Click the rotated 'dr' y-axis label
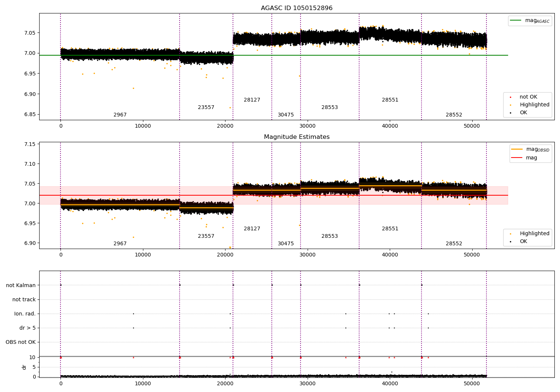560x392 pixels. point(24,367)
